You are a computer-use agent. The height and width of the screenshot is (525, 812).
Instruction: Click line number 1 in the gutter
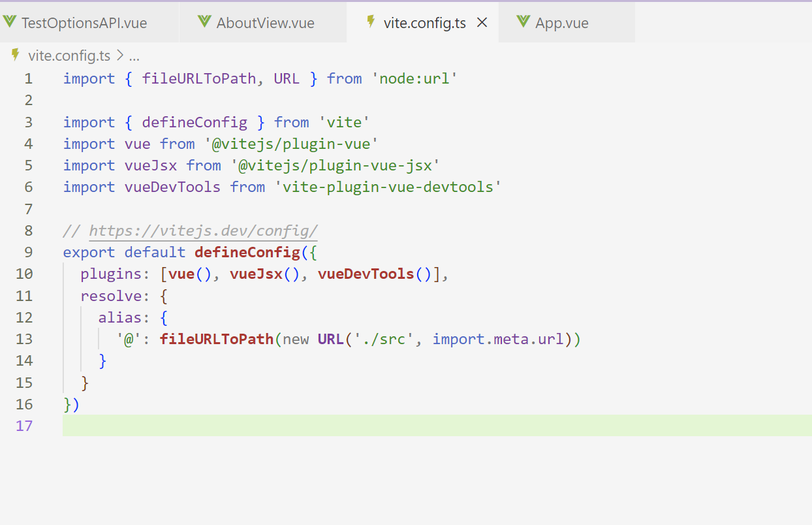click(x=28, y=79)
